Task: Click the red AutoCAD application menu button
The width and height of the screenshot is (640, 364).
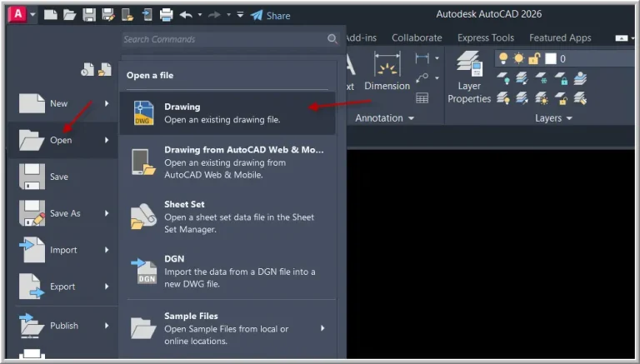Action: tap(17, 15)
